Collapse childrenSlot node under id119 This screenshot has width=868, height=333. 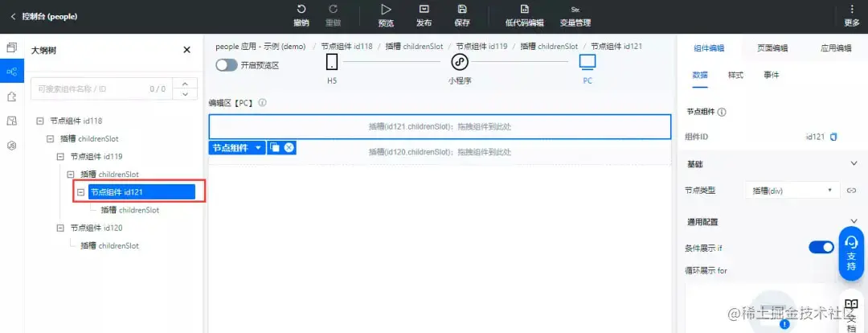(70, 174)
